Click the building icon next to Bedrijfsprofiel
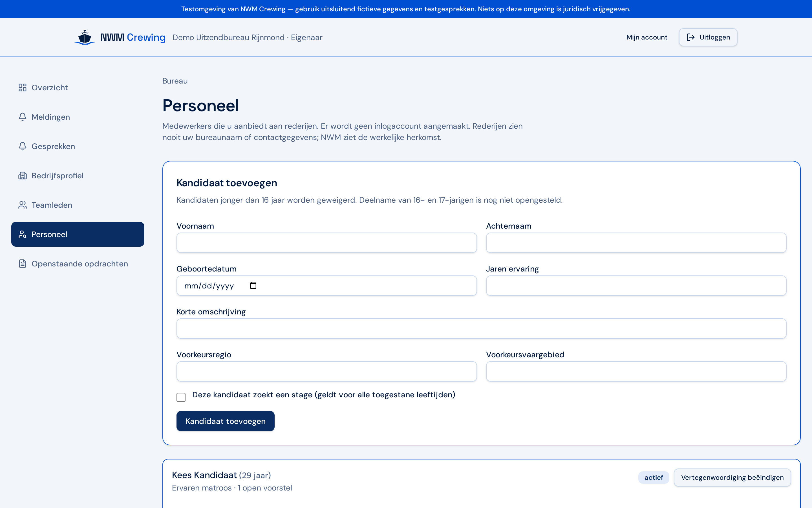The height and width of the screenshot is (508, 812). (23, 176)
